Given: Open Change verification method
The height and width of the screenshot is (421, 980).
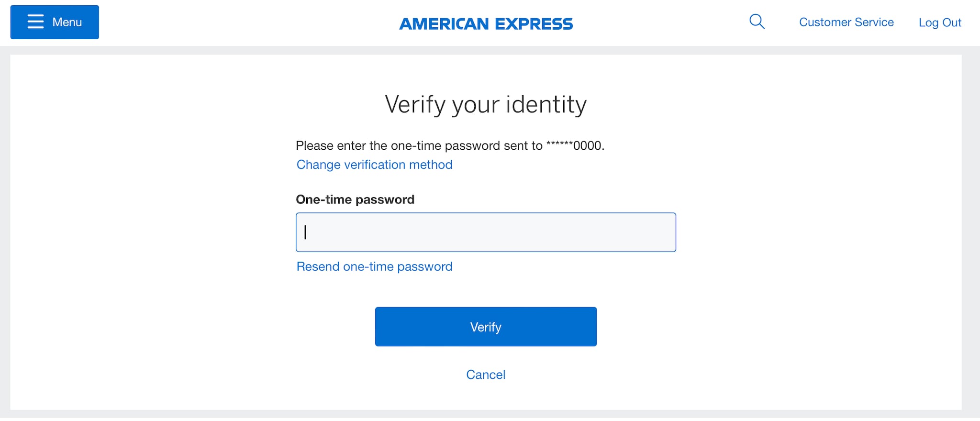Looking at the screenshot, I should coord(374,165).
